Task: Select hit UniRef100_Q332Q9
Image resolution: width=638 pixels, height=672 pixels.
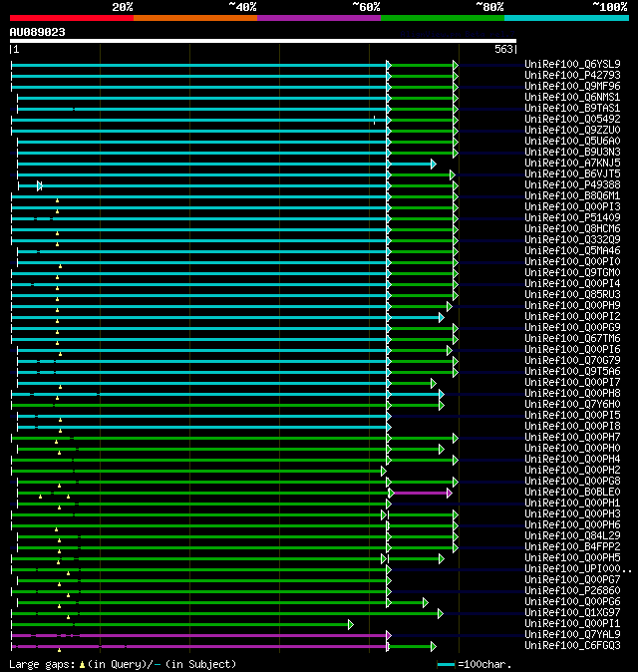Action: (572, 240)
